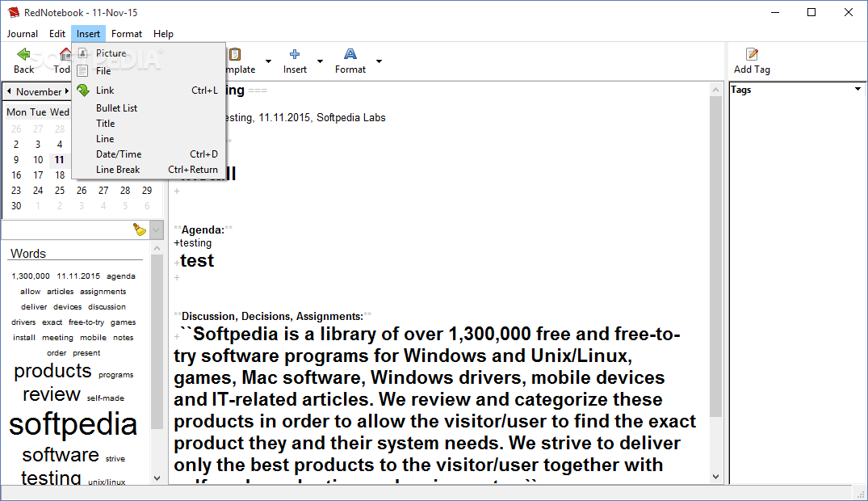Image resolution: width=868 pixels, height=501 pixels.
Task: Go to previous month arrow
Action: 9,91
